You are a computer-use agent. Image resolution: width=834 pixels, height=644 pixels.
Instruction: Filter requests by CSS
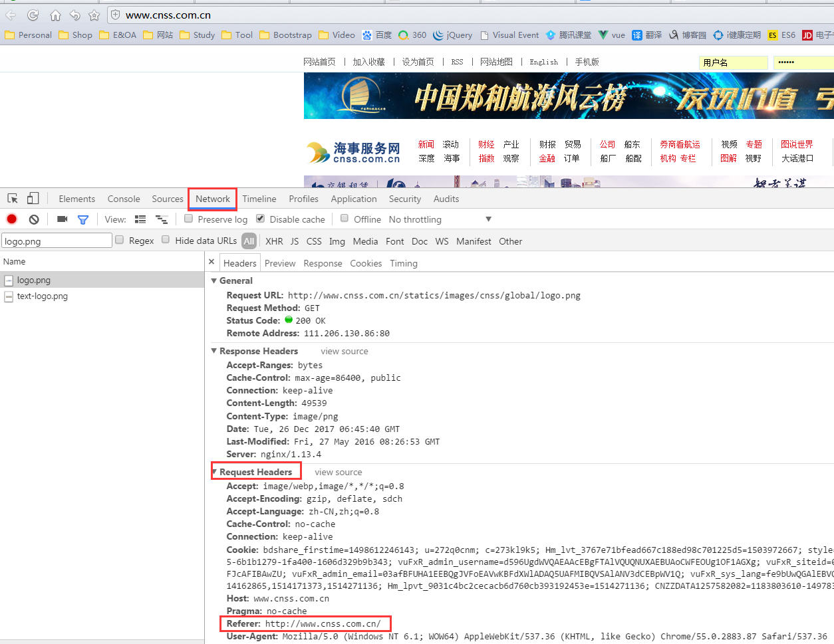tap(314, 241)
